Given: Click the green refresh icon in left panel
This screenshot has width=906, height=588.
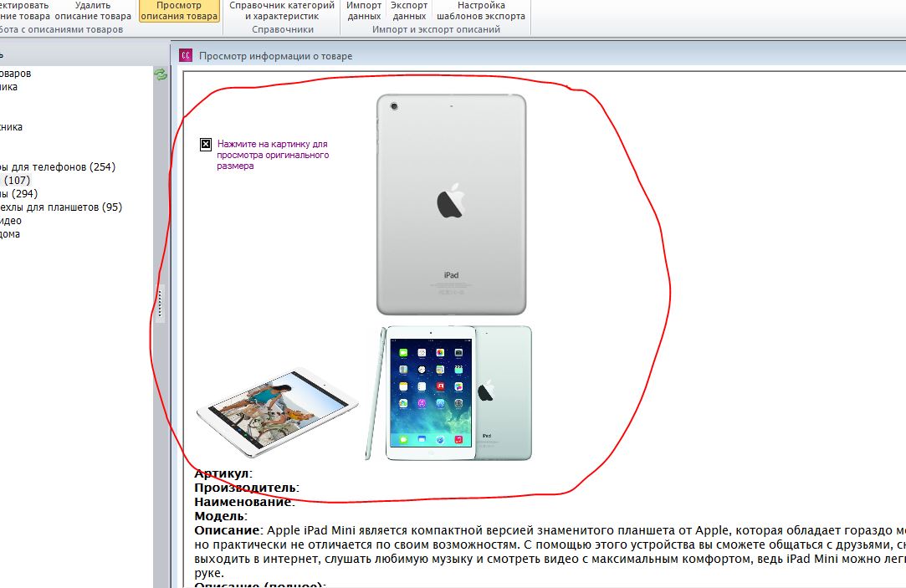Looking at the screenshot, I should pyautogui.click(x=160, y=74).
